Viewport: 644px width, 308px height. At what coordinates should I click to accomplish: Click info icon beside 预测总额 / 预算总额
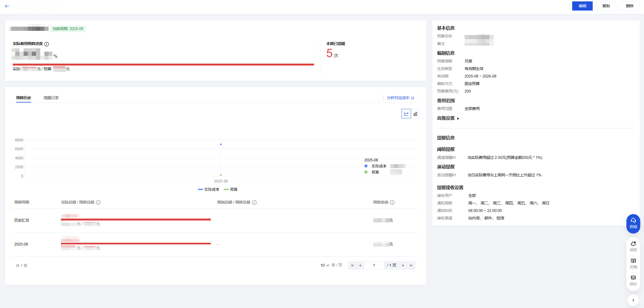tap(254, 202)
